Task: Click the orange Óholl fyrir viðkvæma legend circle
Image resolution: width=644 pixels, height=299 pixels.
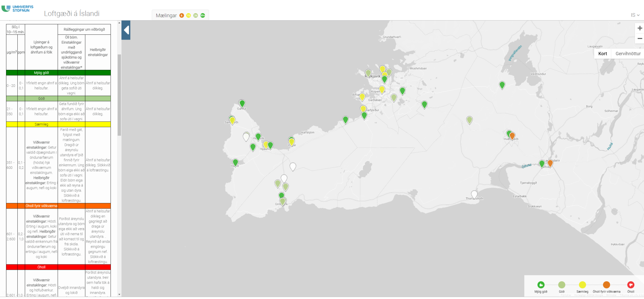Action: point(607,285)
